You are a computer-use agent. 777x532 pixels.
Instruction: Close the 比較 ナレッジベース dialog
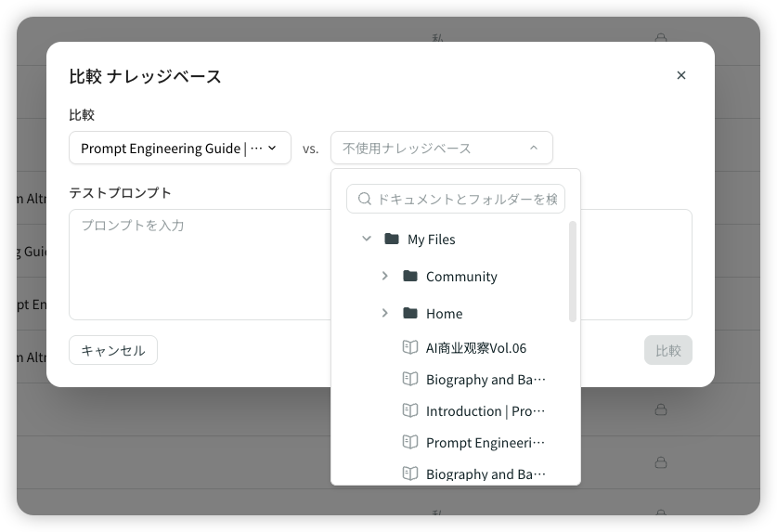coord(681,75)
